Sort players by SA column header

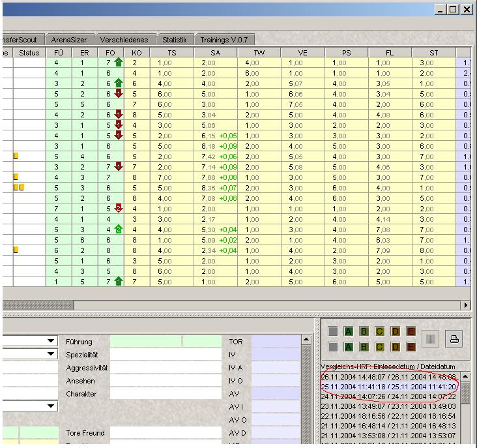pos(216,53)
